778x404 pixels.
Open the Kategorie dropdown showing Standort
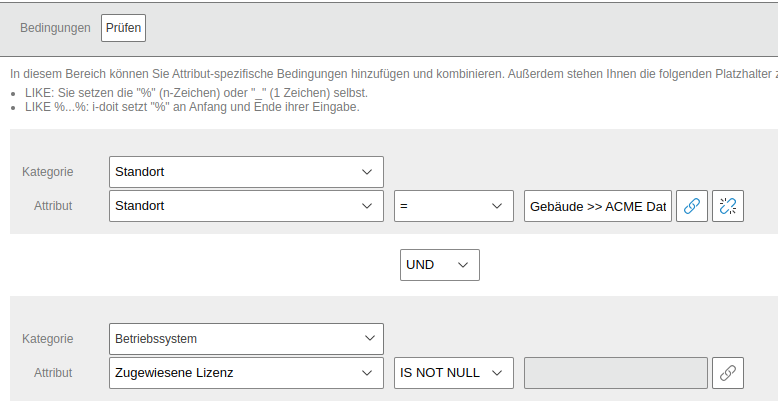(246, 172)
